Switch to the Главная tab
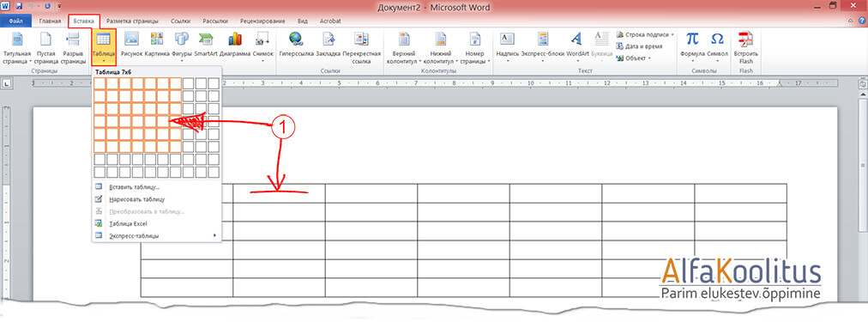The image size is (868, 322). [x=50, y=21]
